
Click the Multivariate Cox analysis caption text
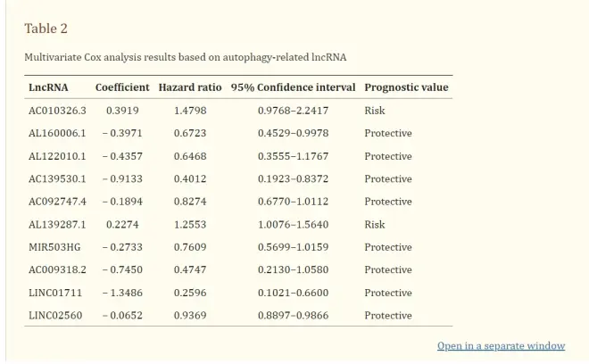(x=185, y=57)
